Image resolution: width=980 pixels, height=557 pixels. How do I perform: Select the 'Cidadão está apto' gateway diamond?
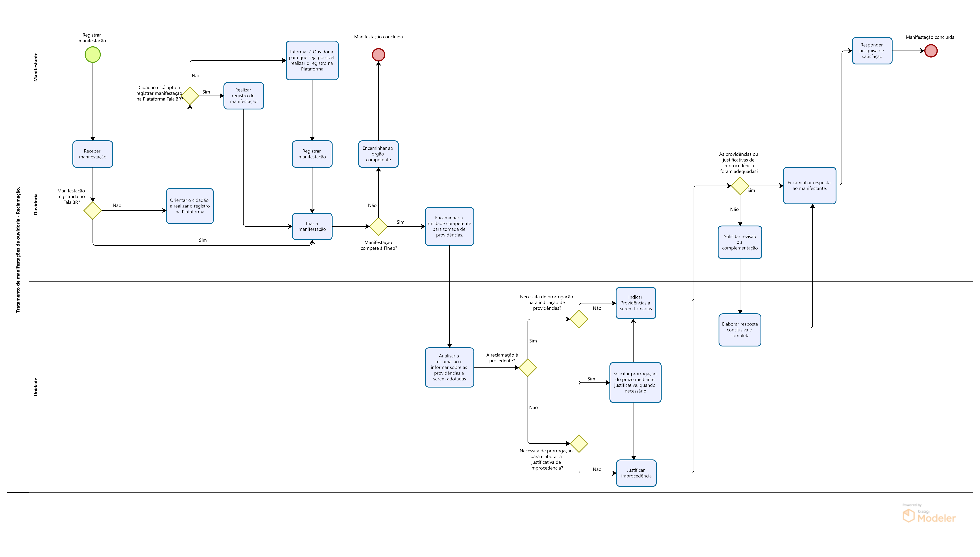tap(190, 96)
